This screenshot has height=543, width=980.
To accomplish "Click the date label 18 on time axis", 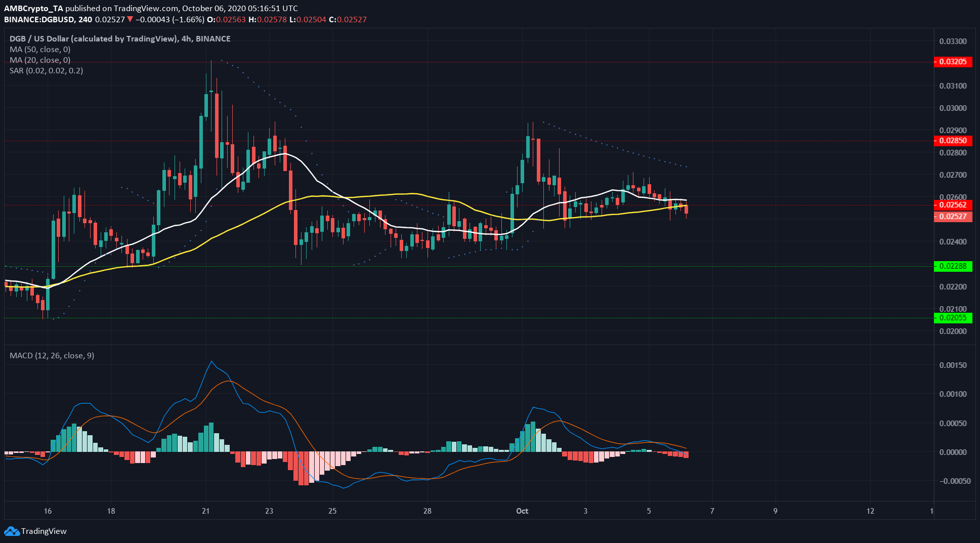I will (x=111, y=511).
